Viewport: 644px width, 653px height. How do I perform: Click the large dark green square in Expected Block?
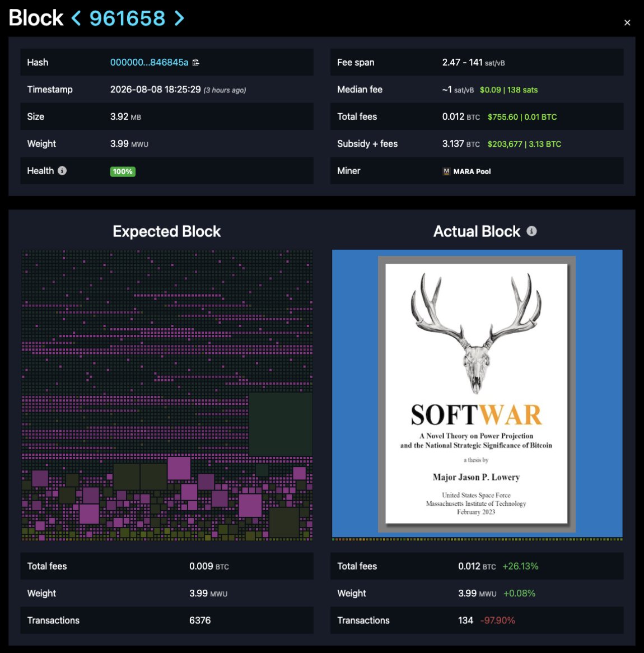click(x=281, y=423)
